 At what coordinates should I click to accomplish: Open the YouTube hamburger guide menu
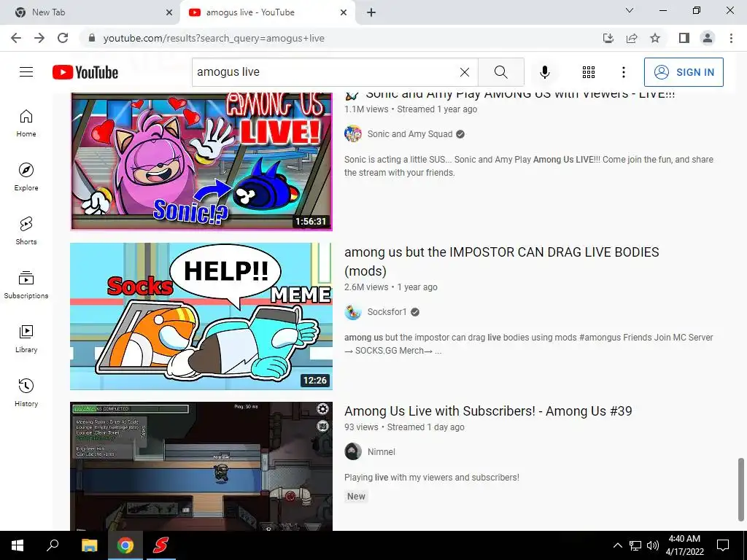[x=26, y=72]
